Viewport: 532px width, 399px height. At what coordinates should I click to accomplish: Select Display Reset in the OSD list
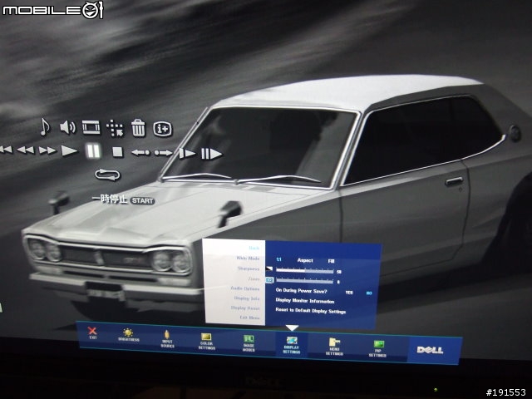point(245,308)
